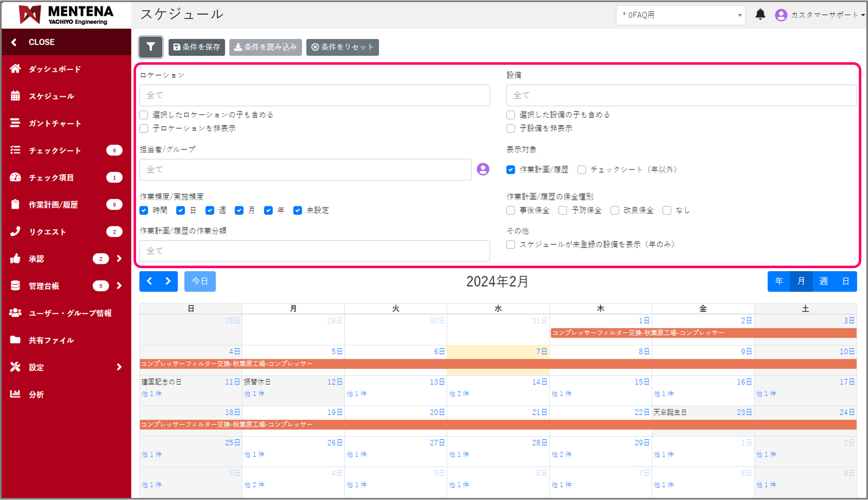Open the 共有ファイル section
This screenshot has height=500, width=868.
(x=49, y=340)
